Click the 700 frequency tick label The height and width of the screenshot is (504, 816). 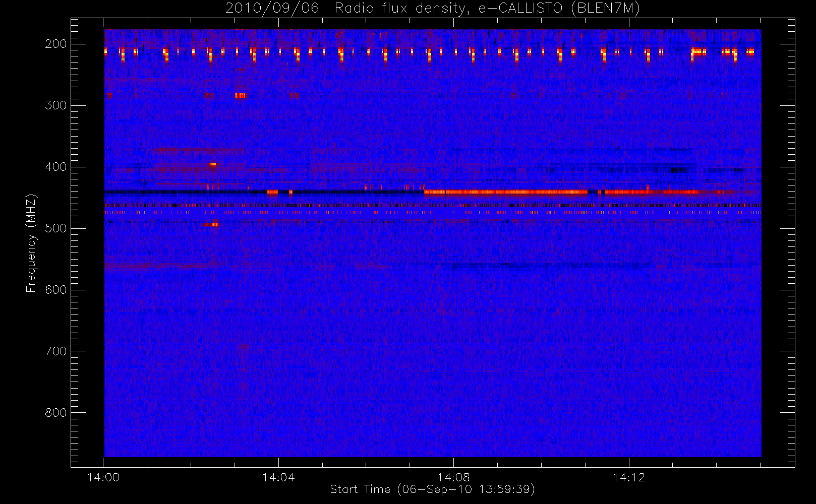(x=56, y=351)
